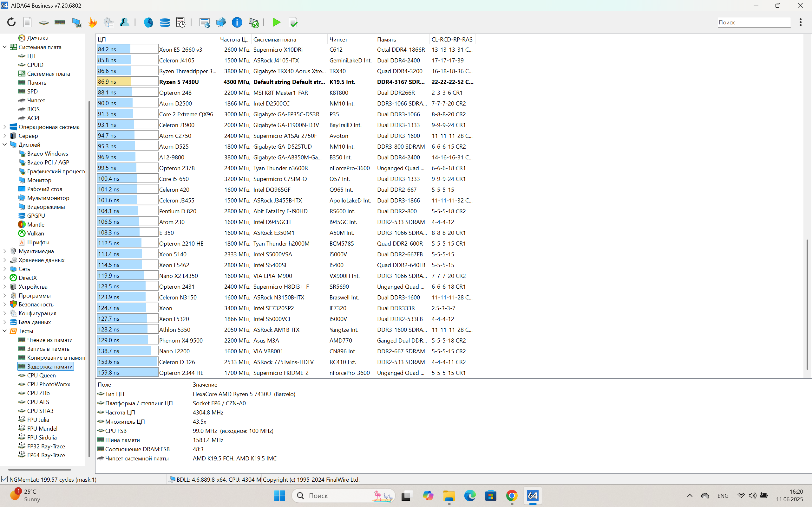Toggle the NGMemLat status bar checkbox
Screen dimensions: 812x507
coord(4,479)
